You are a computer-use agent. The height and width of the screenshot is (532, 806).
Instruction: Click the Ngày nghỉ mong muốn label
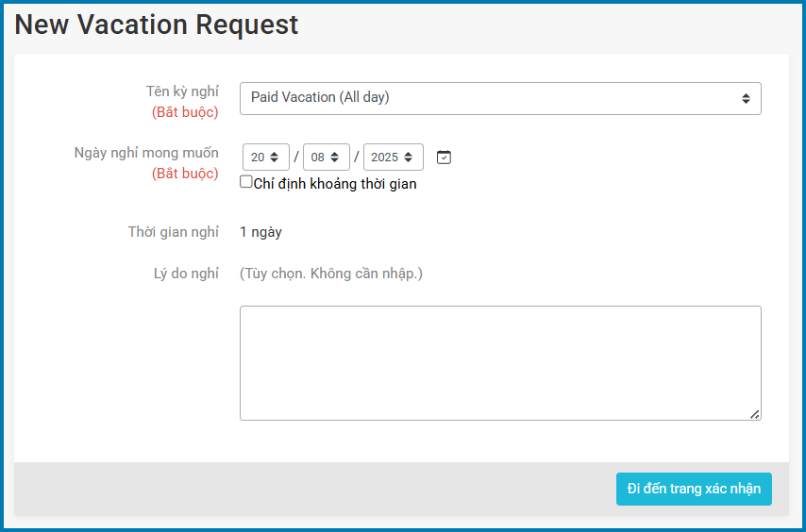point(146,153)
